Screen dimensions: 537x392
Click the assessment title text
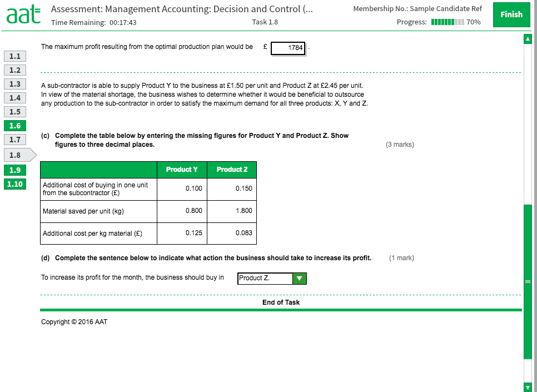click(x=182, y=9)
